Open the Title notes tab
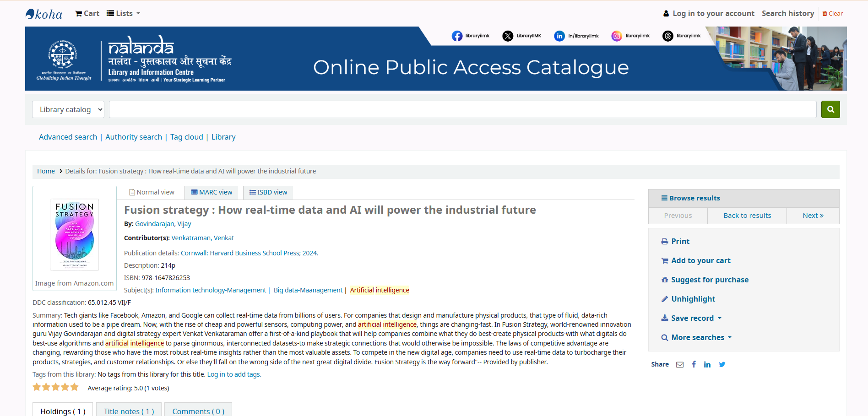This screenshot has width=868, height=416. click(x=129, y=411)
